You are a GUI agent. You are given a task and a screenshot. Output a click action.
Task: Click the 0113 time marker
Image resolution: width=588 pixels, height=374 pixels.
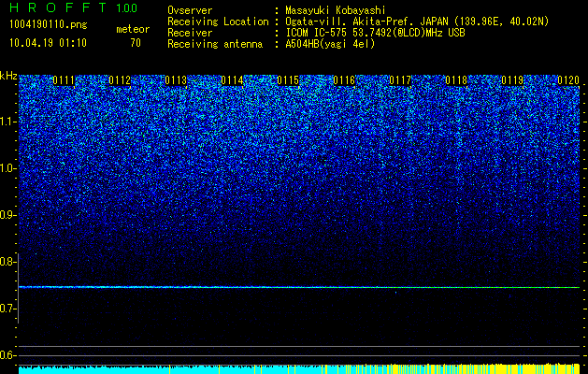pos(176,80)
